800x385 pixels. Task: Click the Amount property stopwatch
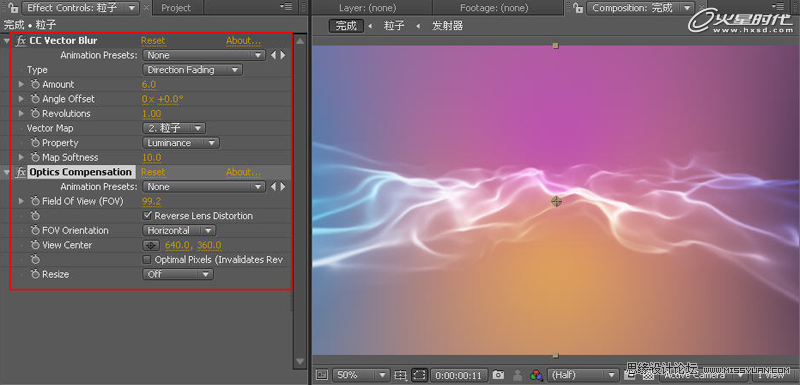[x=35, y=85]
